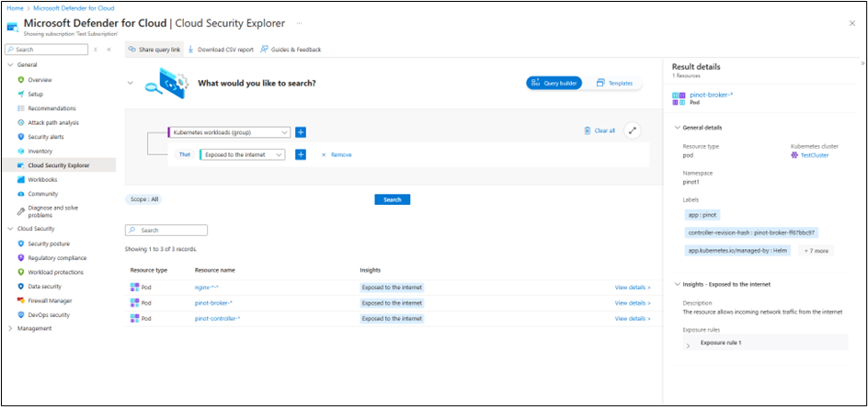The image size is (868, 407).
Task: Open Security posture page
Action: [49, 243]
